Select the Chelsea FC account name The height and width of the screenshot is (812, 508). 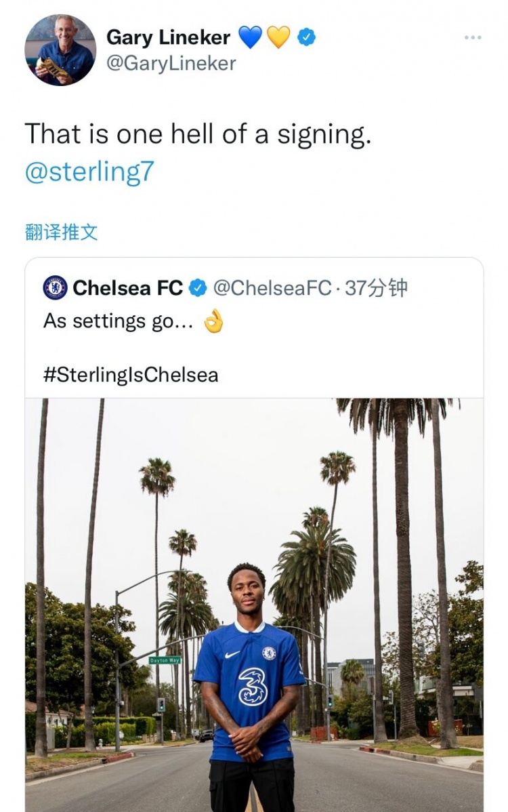[x=127, y=288]
